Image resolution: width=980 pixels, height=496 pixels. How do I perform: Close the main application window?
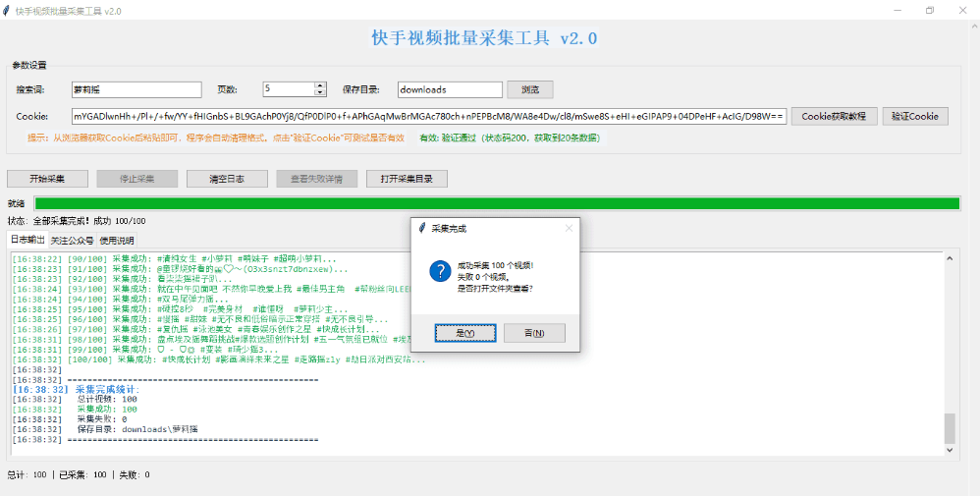coord(962,11)
